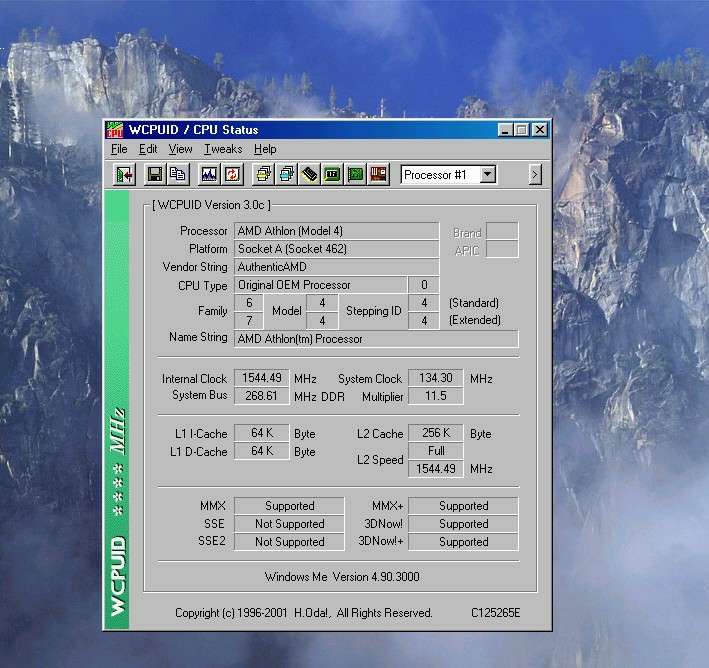The height and width of the screenshot is (668, 709).
Task: Click the red refresh arrows icon
Action: (x=232, y=175)
